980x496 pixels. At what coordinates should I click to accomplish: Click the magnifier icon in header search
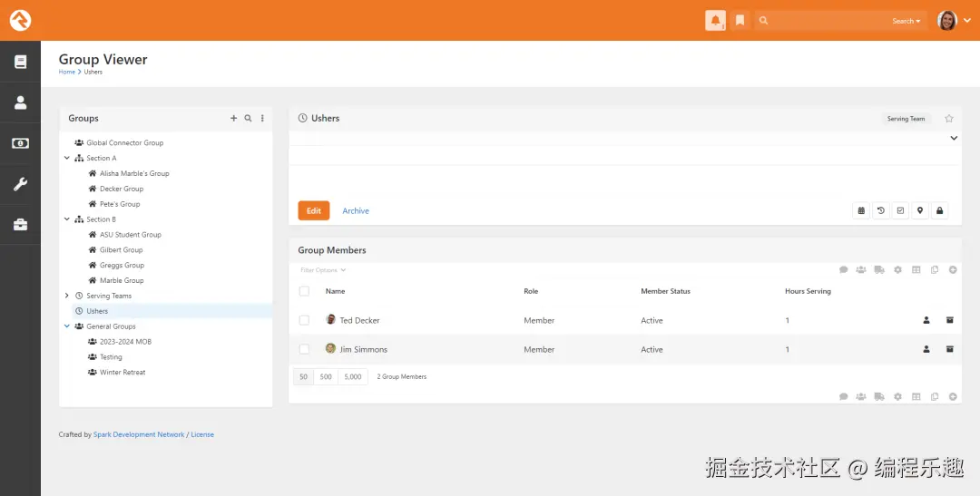coord(763,21)
